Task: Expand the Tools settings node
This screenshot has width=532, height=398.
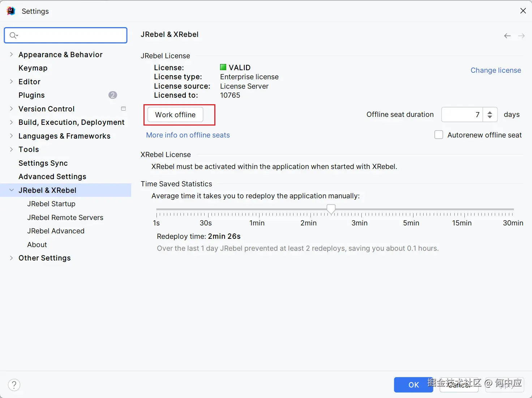Action: 11,149
